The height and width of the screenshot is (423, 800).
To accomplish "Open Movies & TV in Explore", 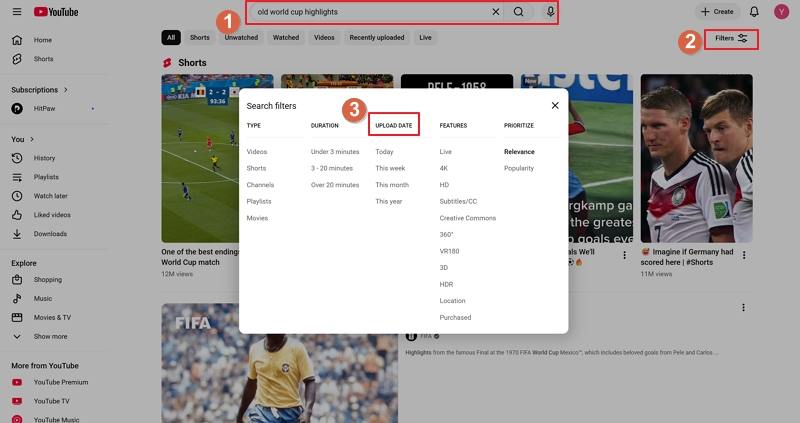I will point(52,317).
